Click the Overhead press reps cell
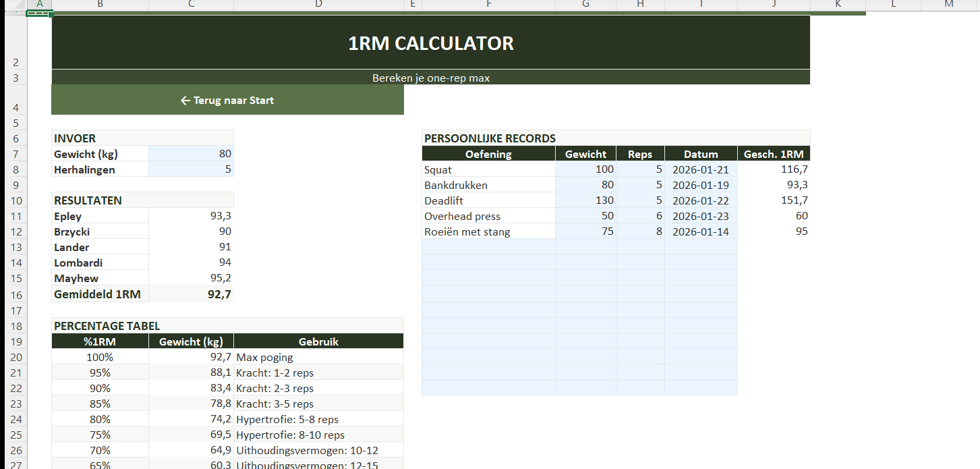 [640, 216]
